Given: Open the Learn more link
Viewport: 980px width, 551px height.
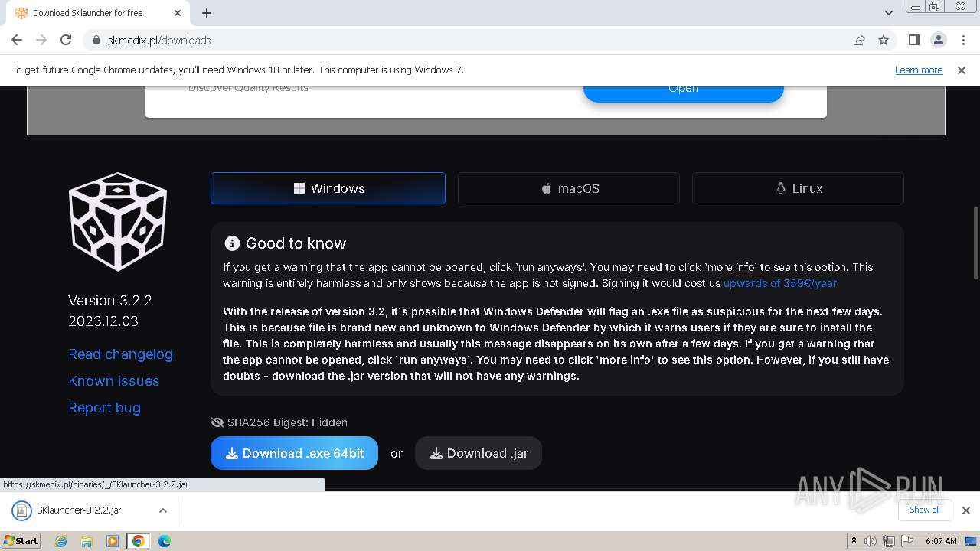Looking at the screenshot, I should pos(919,70).
